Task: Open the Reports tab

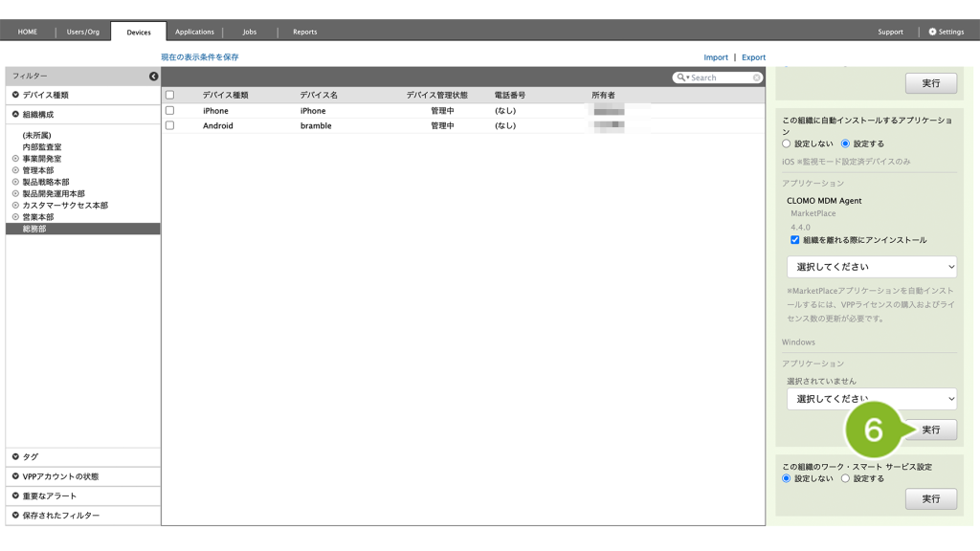Action: [304, 32]
